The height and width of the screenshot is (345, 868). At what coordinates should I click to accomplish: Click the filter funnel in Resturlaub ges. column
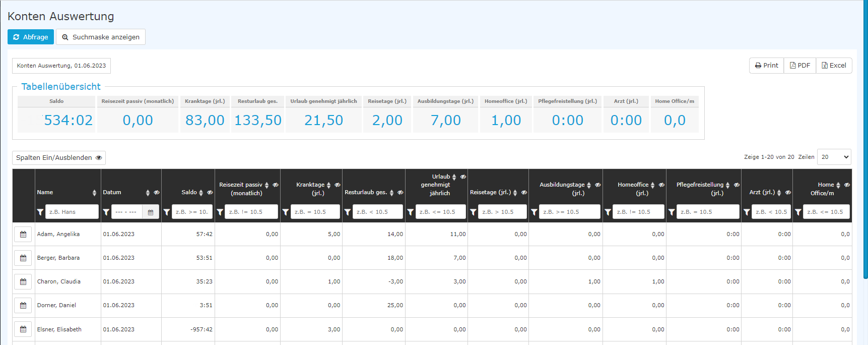[347, 212]
